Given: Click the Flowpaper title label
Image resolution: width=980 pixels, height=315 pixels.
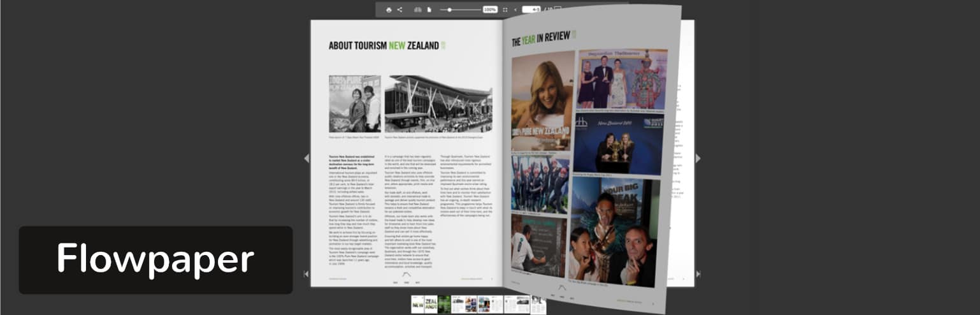Looking at the screenshot, I should click(155, 260).
